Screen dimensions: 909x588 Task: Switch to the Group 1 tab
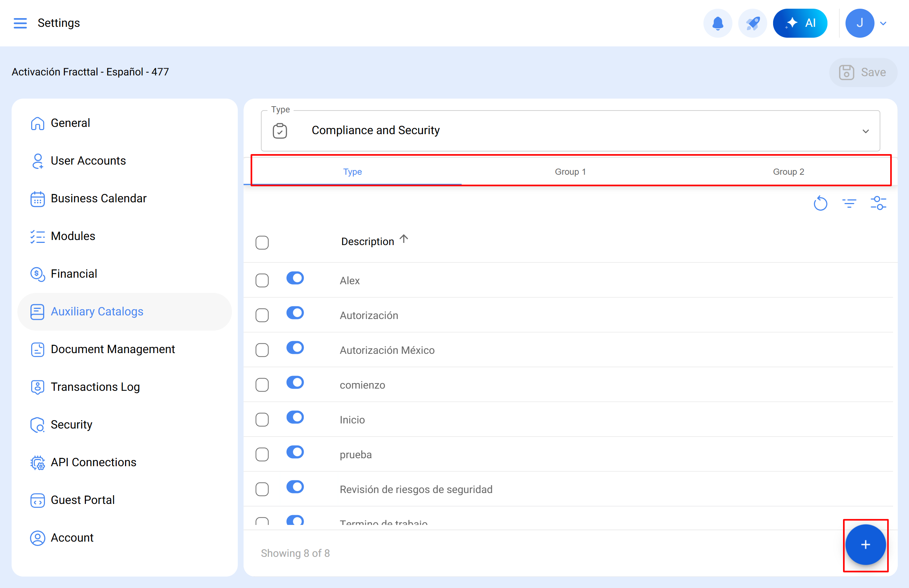(570, 171)
